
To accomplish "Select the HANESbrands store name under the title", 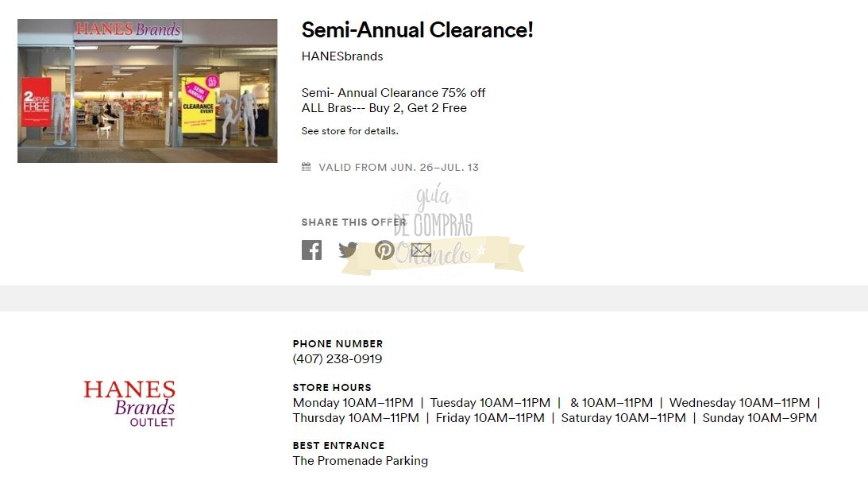I will click(342, 56).
